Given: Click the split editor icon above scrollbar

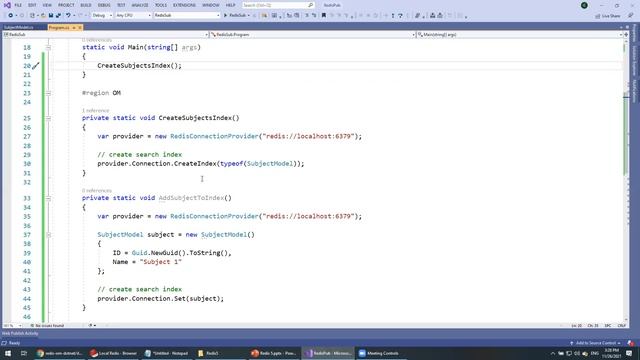Looking at the screenshot, I should tap(626, 35).
